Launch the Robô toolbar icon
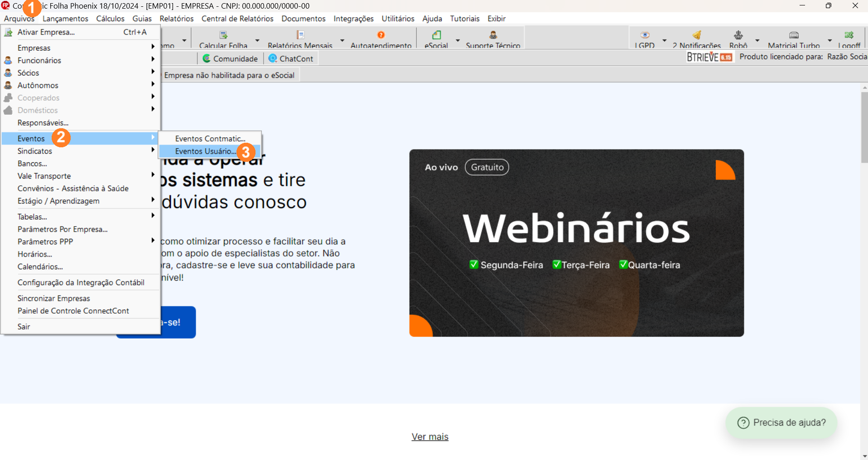 (738, 35)
